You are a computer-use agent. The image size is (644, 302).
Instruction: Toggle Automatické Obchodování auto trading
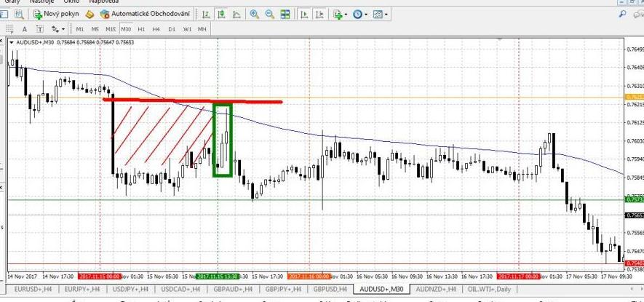(146, 14)
